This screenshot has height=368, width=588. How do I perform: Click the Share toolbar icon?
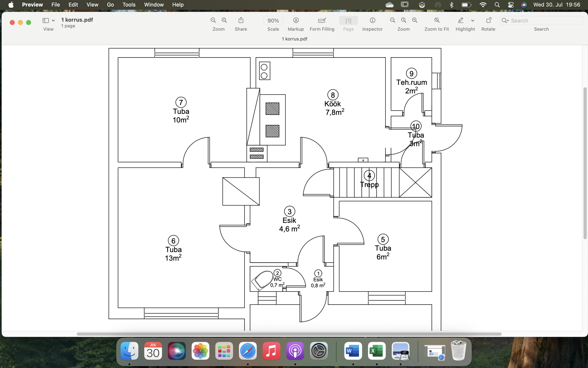coord(241,20)
